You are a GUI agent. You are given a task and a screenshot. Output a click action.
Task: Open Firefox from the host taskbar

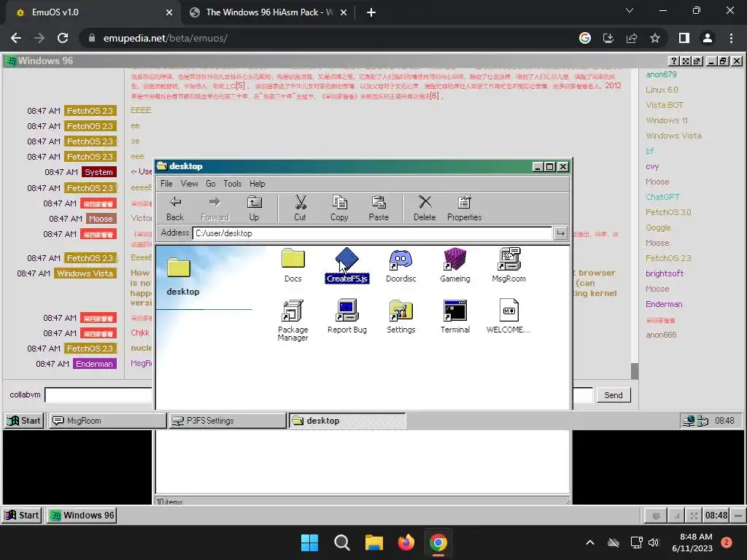[x=406, y=542]
